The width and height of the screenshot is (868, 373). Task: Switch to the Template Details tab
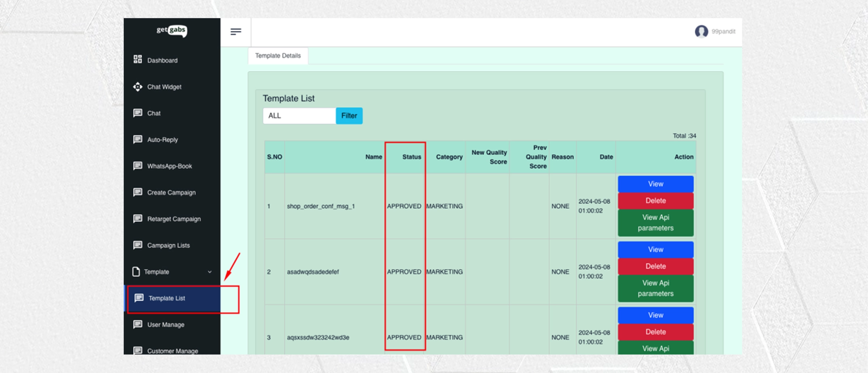(x=278, y=56)
